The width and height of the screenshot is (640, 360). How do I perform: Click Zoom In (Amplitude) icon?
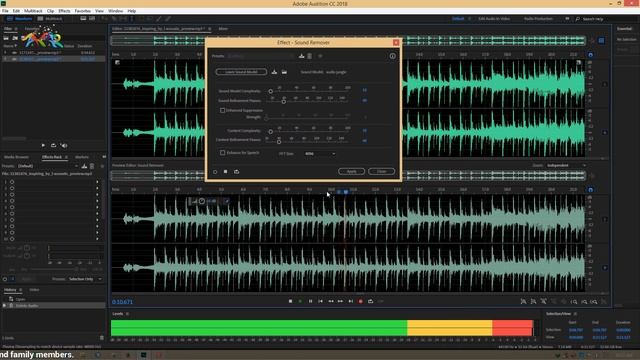(x=523, y=302)
